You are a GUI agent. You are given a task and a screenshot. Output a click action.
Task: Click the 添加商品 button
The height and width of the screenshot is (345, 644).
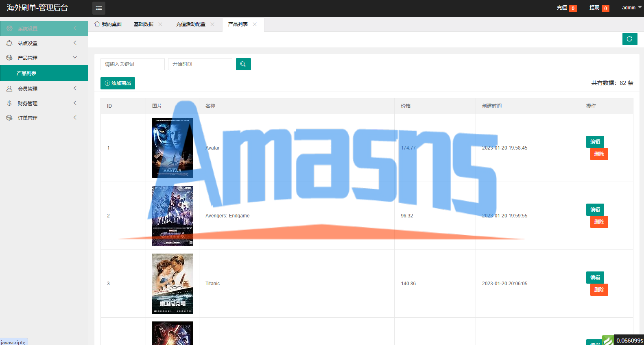coord(118,83)
